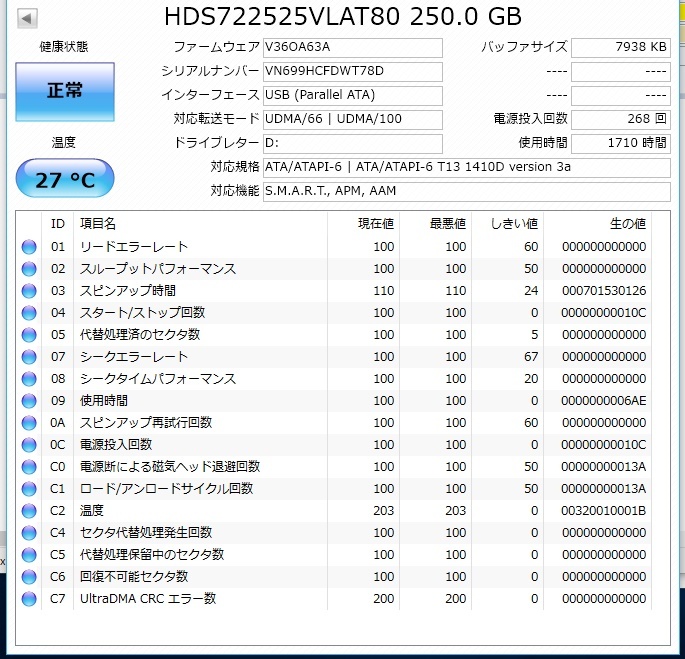Select the 回復不可能セクタ数 row
The image size is (685, 659).
(x=335, y=577)
